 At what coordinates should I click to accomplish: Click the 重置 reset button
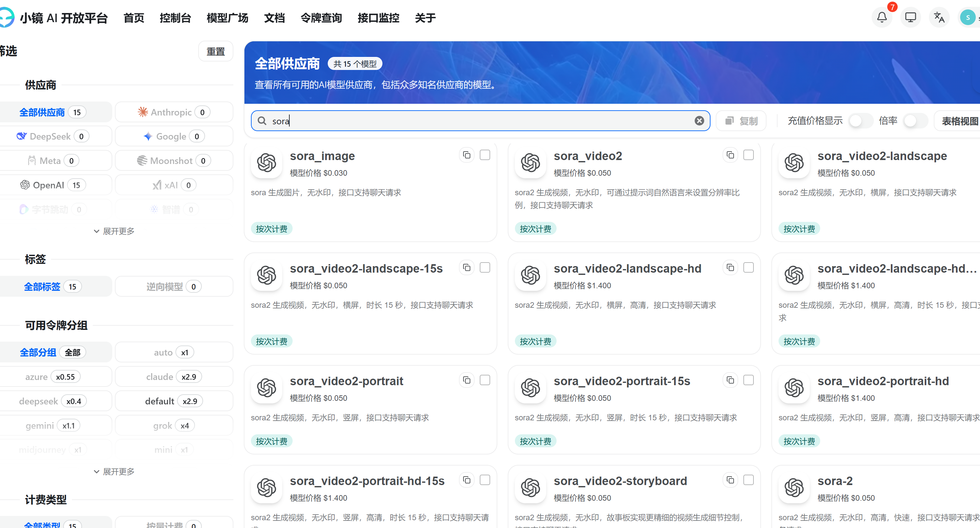[x=215, y=51]
